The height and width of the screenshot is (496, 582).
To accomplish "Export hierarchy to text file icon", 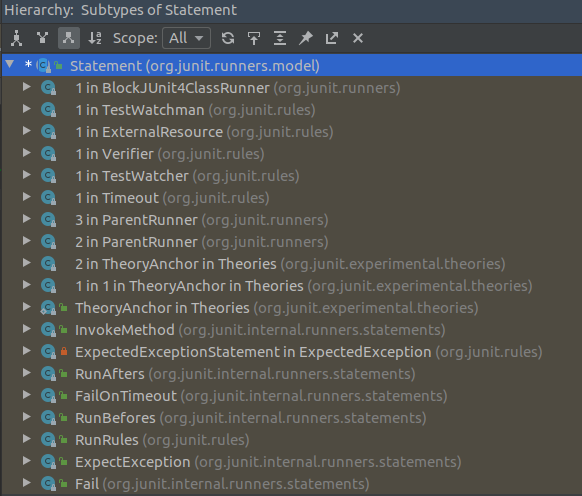I will click(332, 38).
